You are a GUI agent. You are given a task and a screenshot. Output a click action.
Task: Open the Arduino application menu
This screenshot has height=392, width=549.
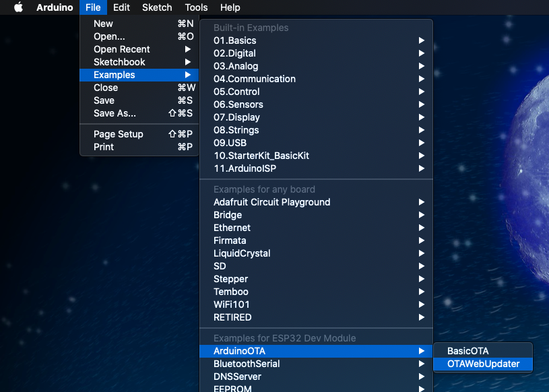[x=55, y=7]
